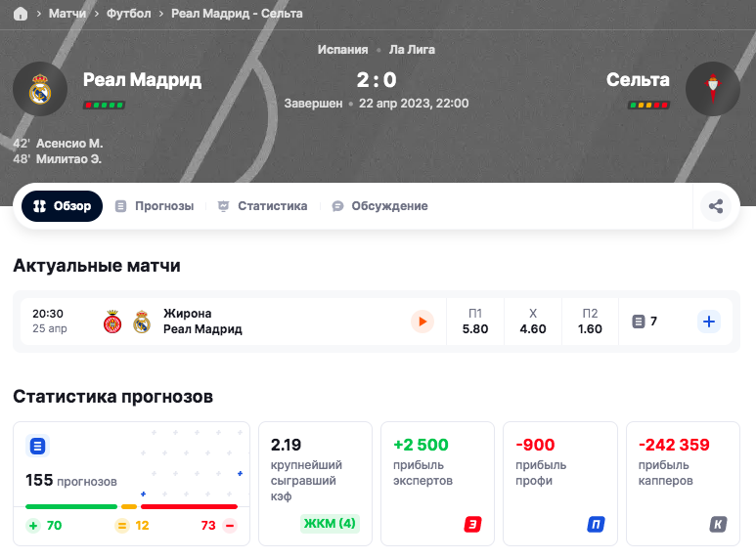The width and height of the screenshot is (756, 559).
Task: Switch to the Статистика tab
Action: coord(262,206)
